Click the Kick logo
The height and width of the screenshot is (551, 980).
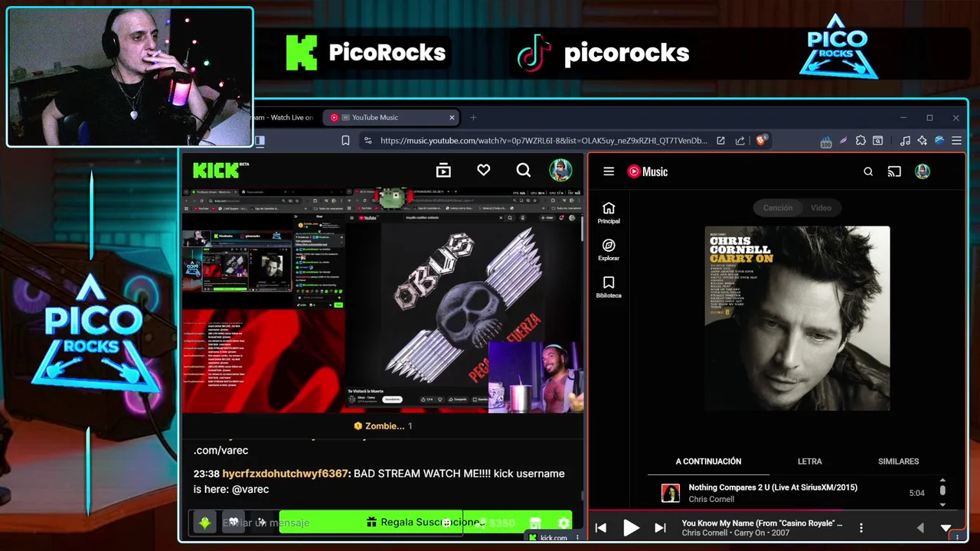tap(220, 170)
